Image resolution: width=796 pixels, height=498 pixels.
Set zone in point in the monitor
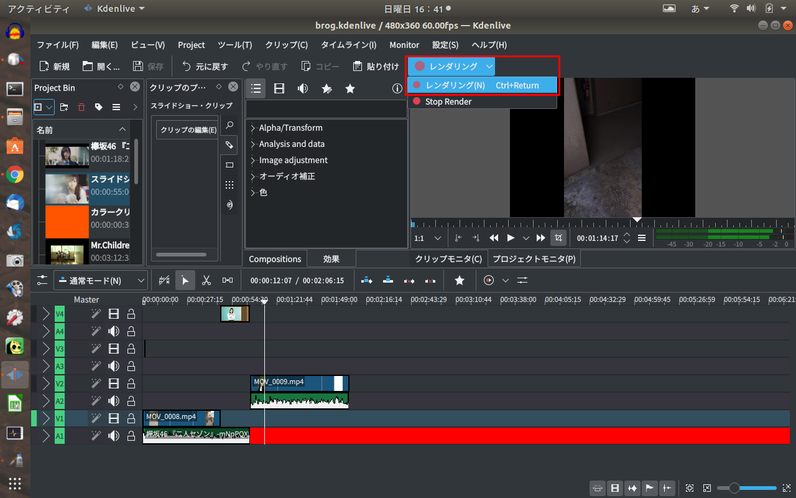click(458, 238)
